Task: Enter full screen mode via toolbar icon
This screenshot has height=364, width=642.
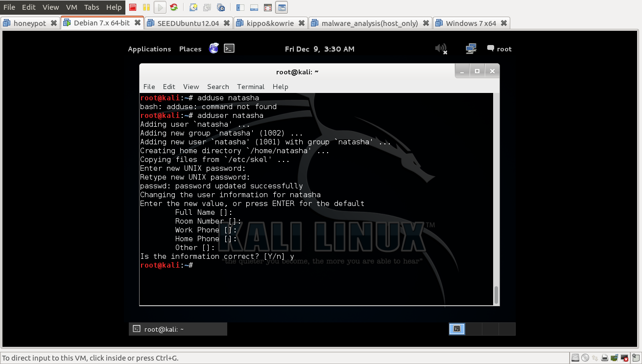Action: click(x=268, y=7)
